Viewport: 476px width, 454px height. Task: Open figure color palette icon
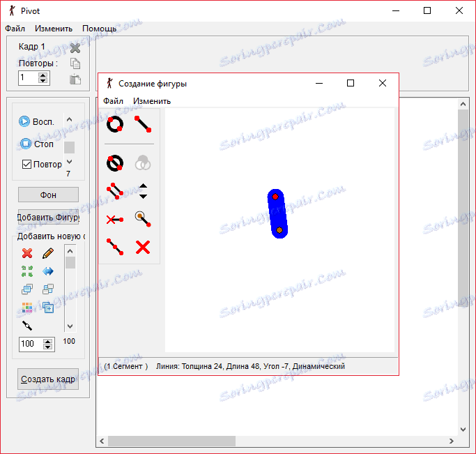point(27,308)
